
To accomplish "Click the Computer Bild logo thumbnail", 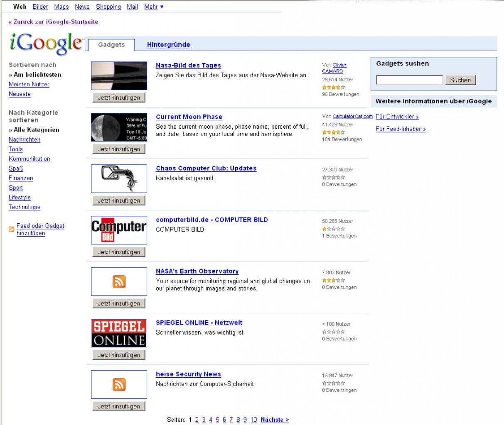I will click(x=119, y=230).
